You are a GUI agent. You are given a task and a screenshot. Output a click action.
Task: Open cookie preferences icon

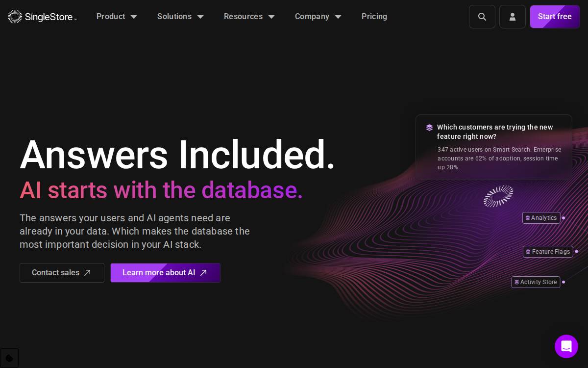pos(9,358)
